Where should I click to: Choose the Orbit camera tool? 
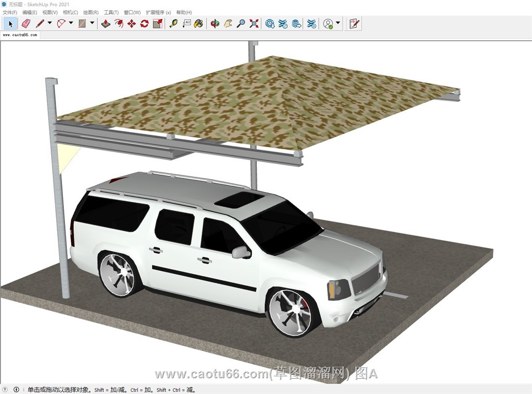215,23
